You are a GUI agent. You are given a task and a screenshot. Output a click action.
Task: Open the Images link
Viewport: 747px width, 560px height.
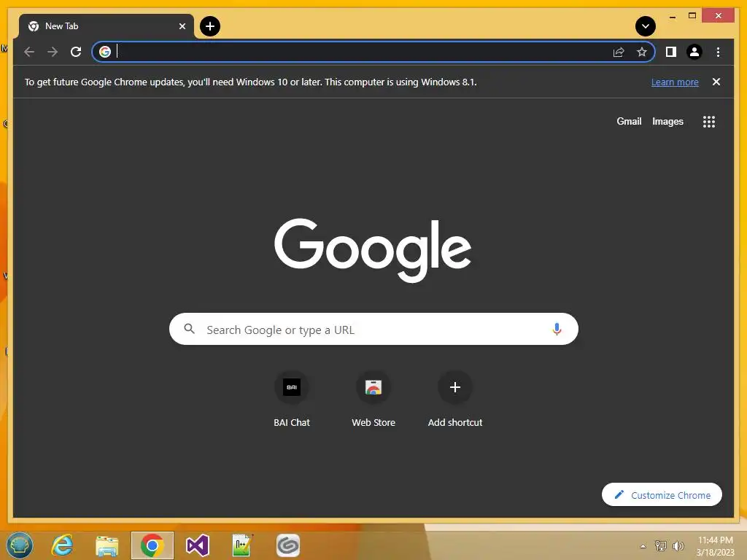click(667, 122)
